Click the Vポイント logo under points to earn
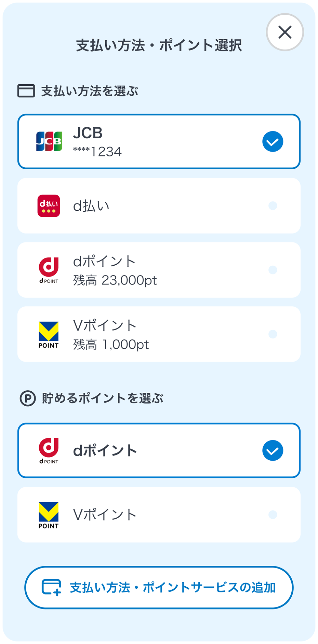Screen dimensions: 318x644 [x=49, y=515]
